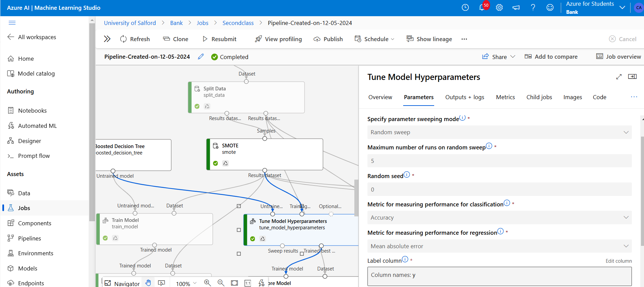Toggle the Navigator minimap
The image size is (644, 287).
point(122,283)
